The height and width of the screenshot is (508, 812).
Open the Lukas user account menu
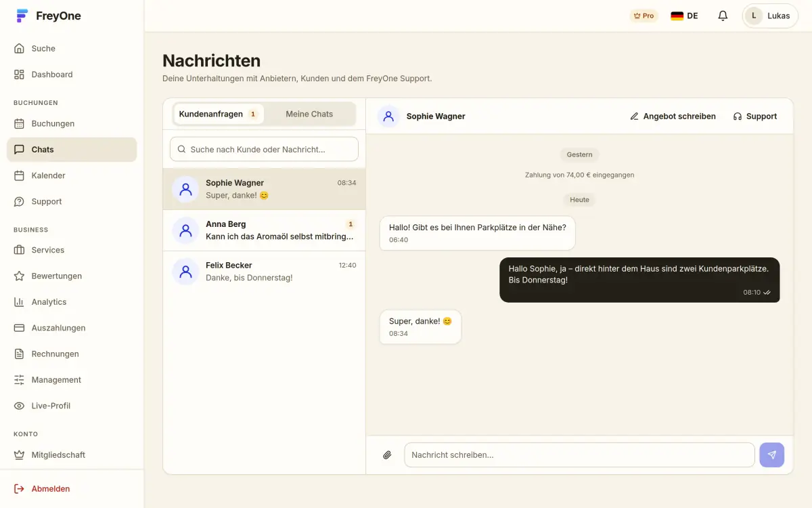click(770, 16)
